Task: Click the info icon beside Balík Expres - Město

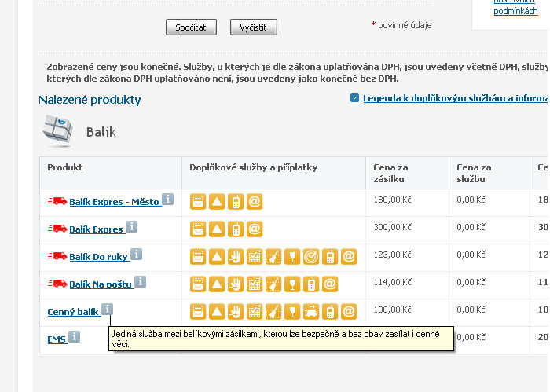Action: coord(167,200)
